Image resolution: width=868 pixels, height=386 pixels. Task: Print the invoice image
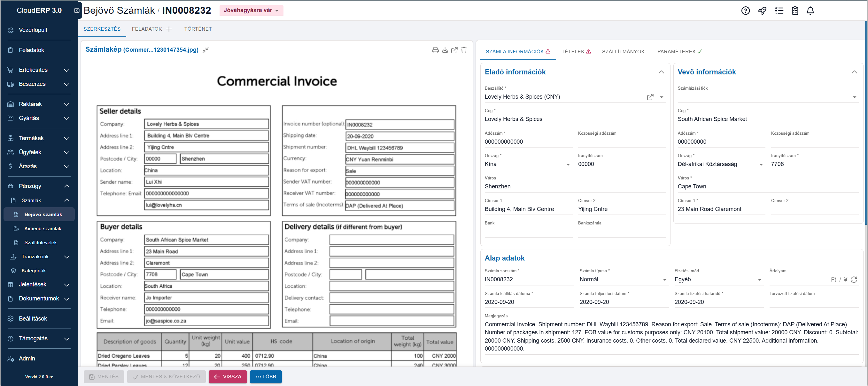coord(435,50)
